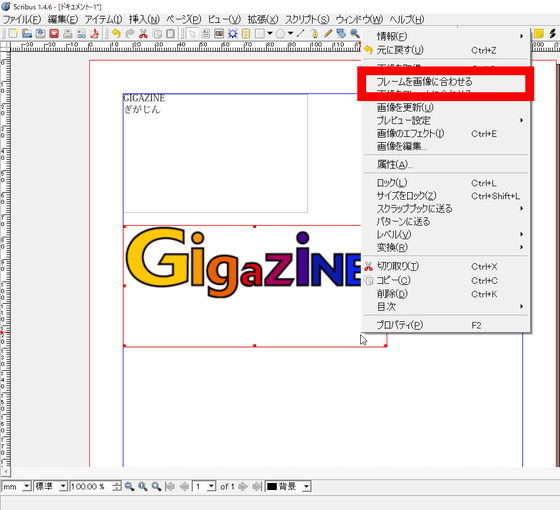Go to the first page arrow

170,486
